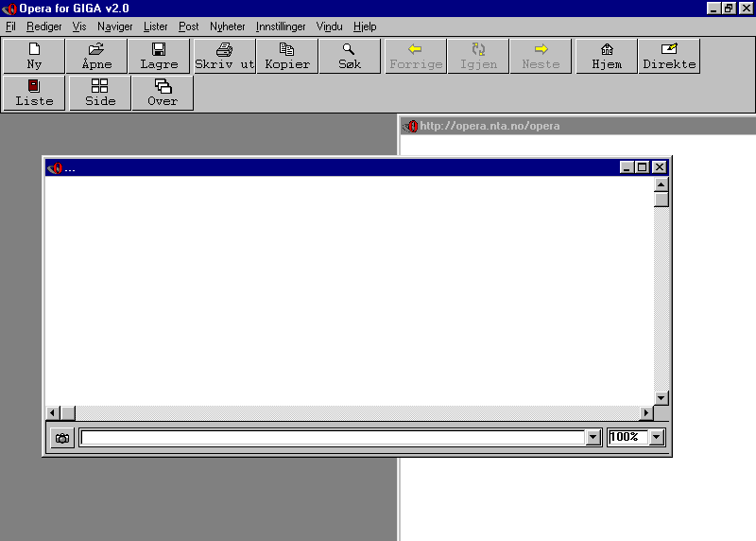Expand the 100% zoom dropdown arrow

point(656,438)
